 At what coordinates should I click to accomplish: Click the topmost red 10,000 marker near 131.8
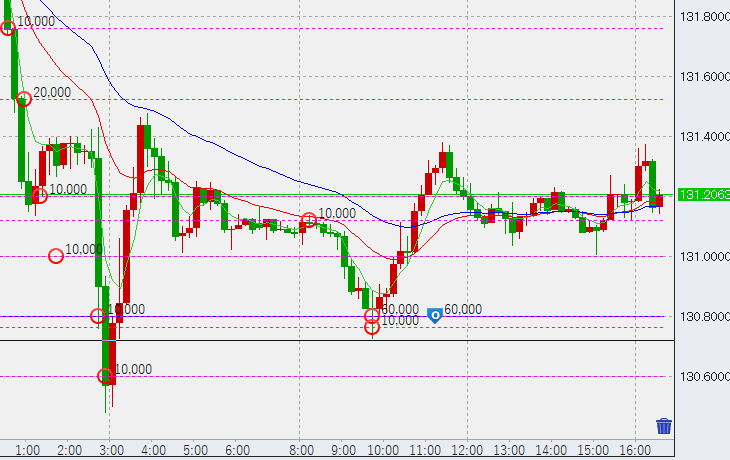tap(8, 27)
